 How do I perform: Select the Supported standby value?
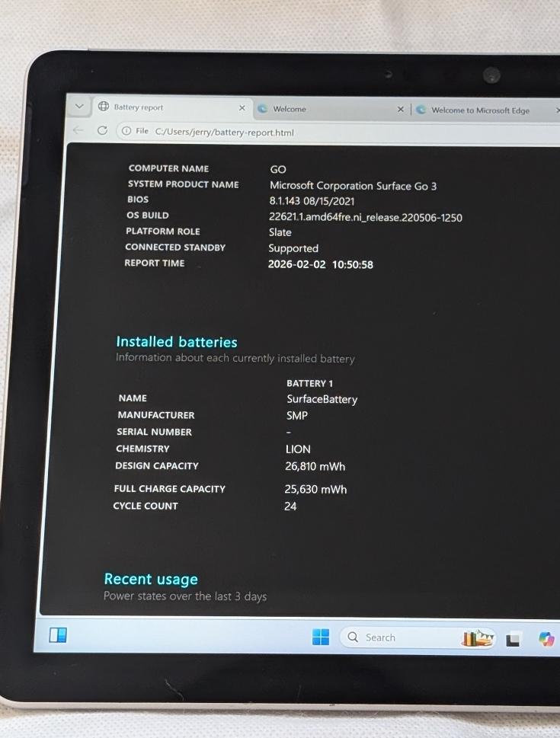point(293,248)
